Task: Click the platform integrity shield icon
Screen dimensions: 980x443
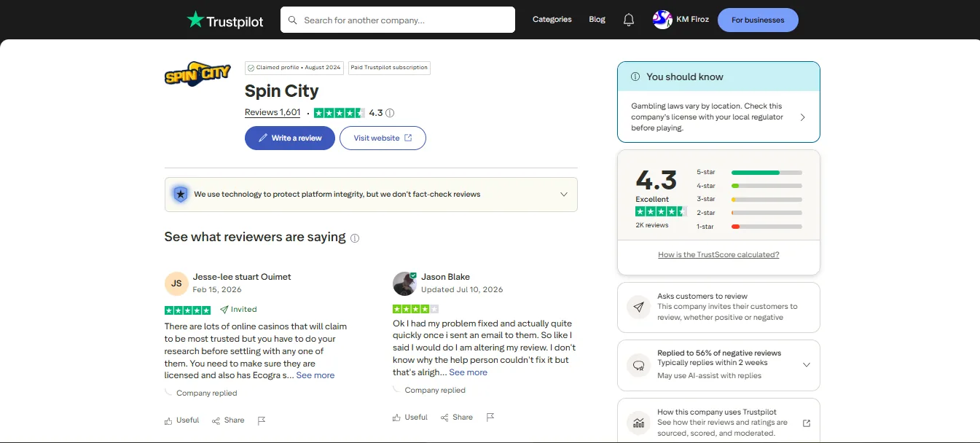Action: pyautogui.click(x=180, y=195)
